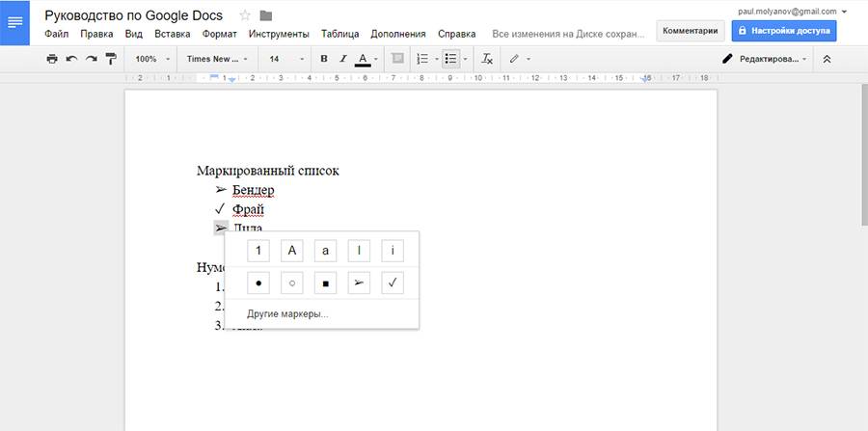Open the Вставка menu

[x=173, y=34]
